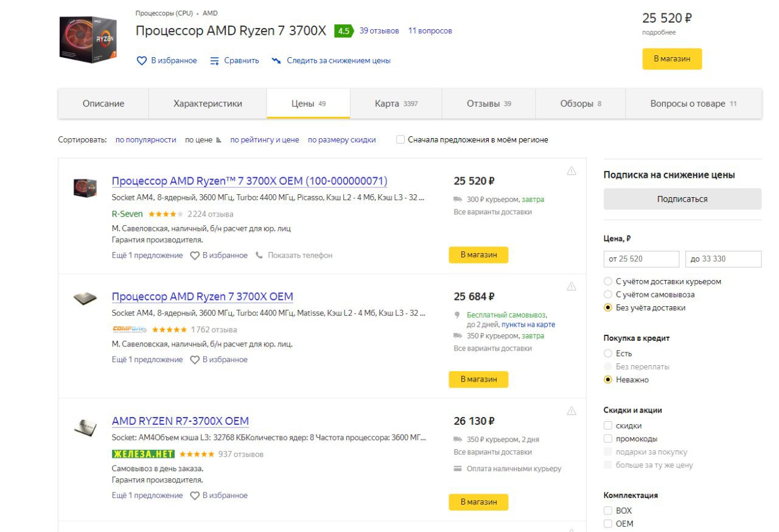Switch to the 'Характеристики' tab
This screenshot has height=532, width=779.
pos(208,103)
